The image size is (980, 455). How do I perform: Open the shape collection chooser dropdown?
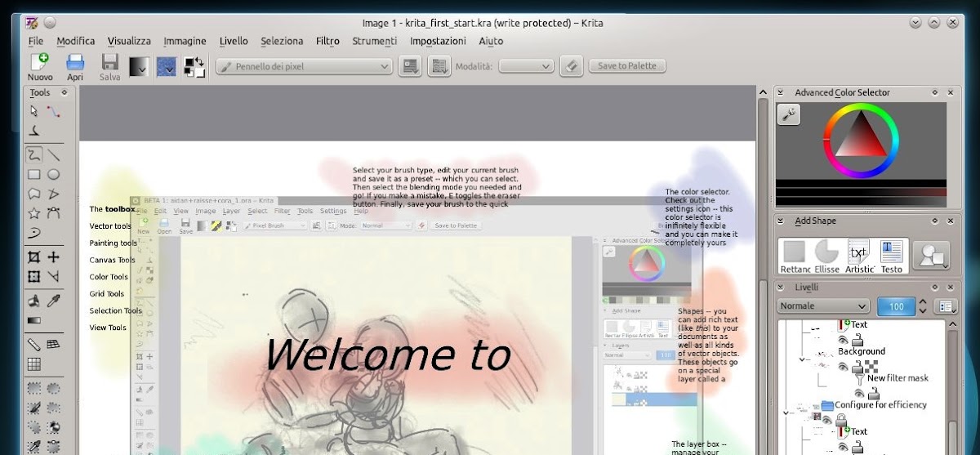(x=931, y=256)
